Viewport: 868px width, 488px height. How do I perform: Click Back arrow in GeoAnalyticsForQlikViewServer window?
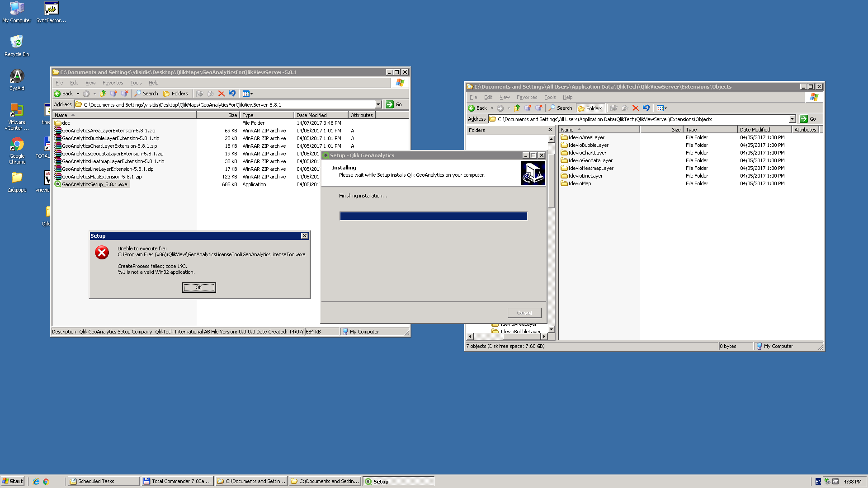63,94
